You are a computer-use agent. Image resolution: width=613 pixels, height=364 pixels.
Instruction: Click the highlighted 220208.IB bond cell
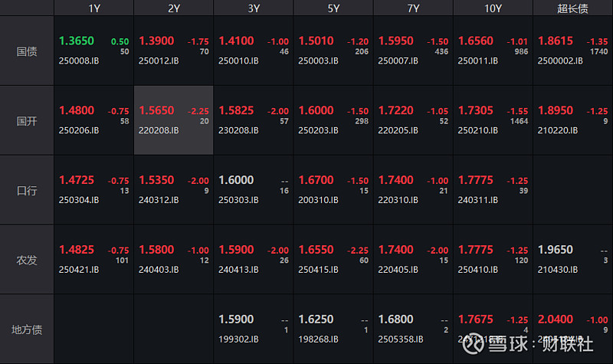[173, 120]
